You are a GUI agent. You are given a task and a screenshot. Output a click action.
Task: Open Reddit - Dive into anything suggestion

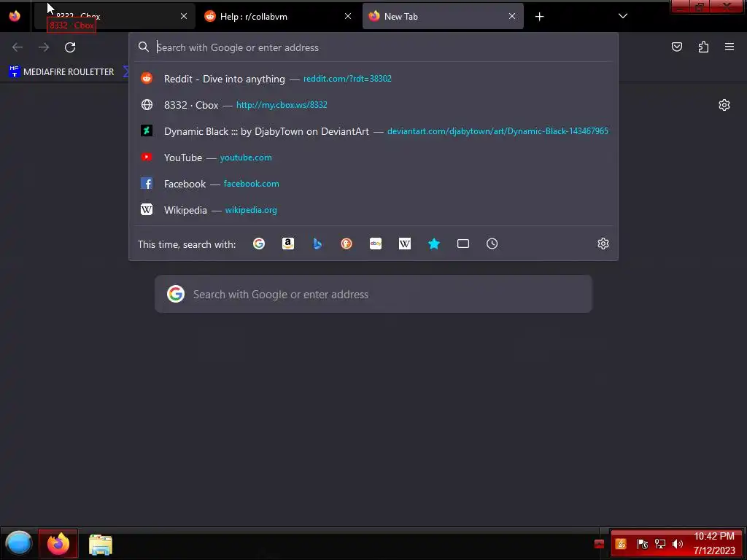(x=373, y=79)
